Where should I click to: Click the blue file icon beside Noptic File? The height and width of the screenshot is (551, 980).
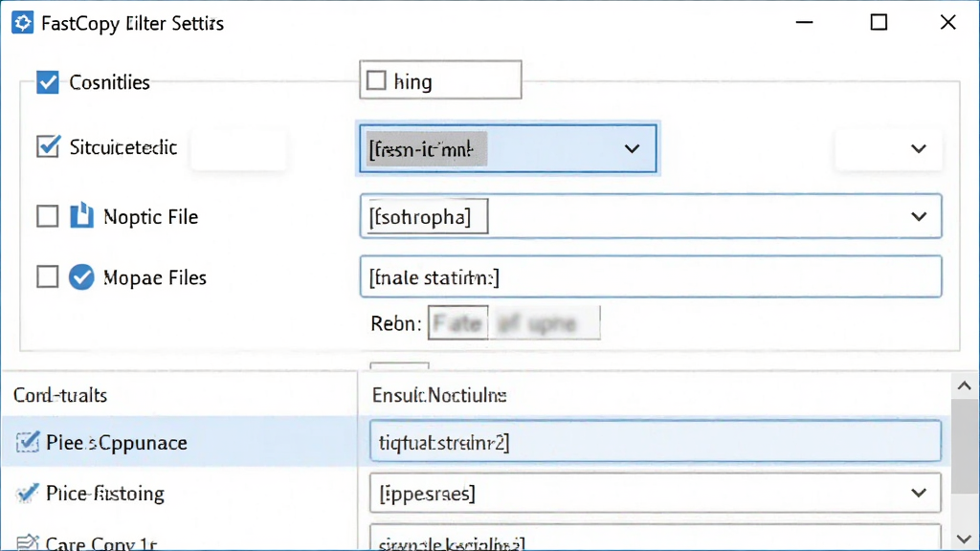coord(81,215)
